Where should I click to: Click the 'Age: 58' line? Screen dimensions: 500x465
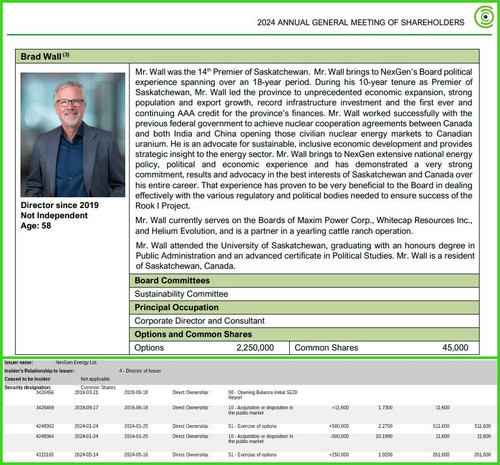pyautogui.click(x=36, y=226)
